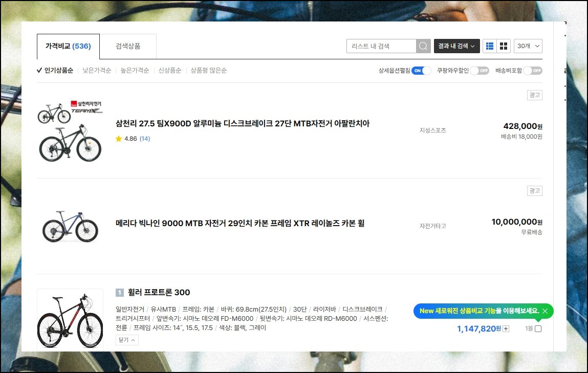Click the star rating icon for 삼천리 bike

tap(119, 139)
